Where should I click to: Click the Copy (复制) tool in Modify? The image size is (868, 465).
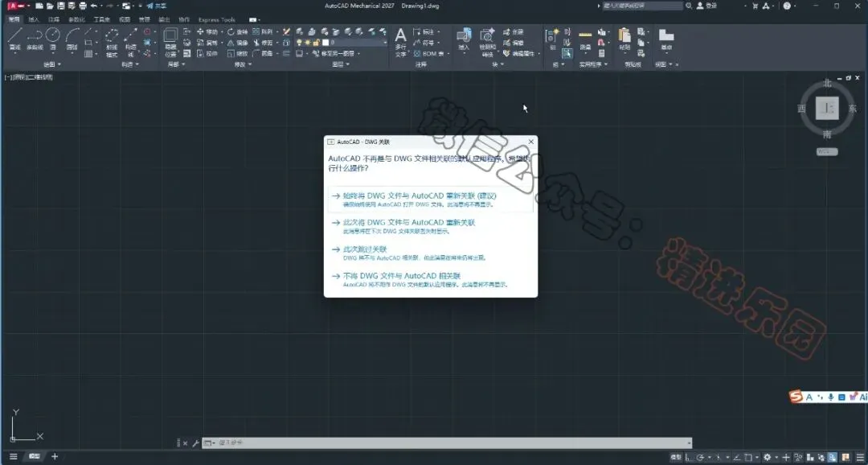coord(207,43)
